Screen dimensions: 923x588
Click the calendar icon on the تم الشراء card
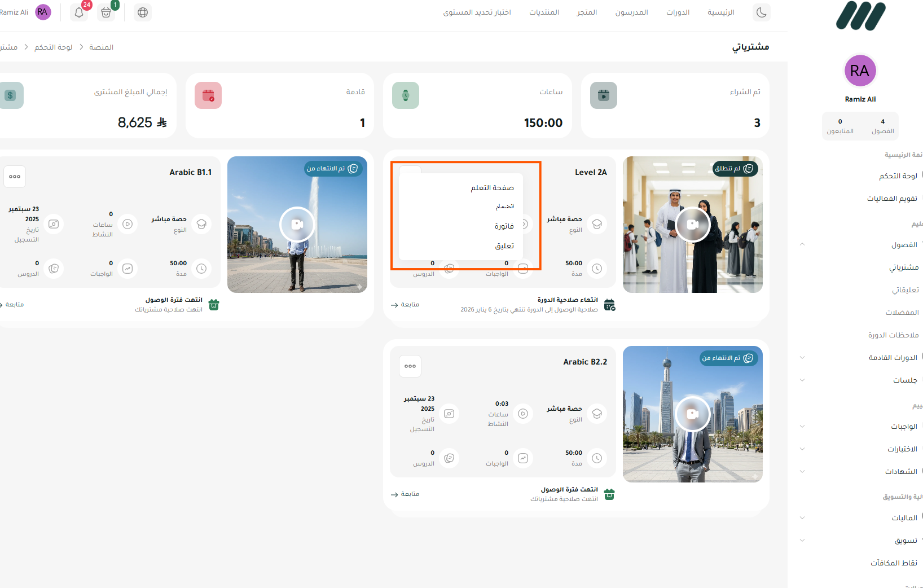[x=604, y=95]
